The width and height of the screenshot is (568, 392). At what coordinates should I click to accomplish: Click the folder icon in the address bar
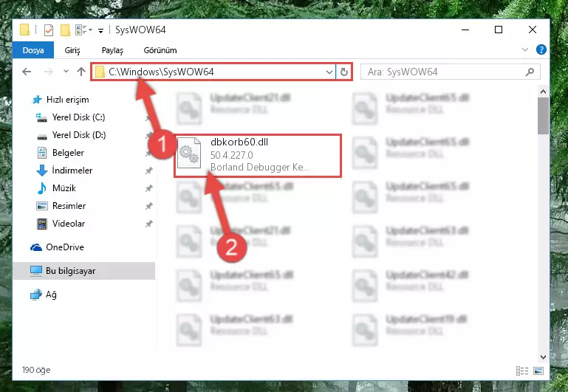pos(100,72)
